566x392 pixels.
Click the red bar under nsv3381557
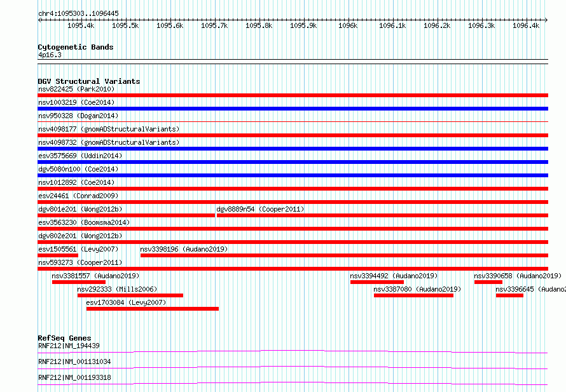(79, 282)
